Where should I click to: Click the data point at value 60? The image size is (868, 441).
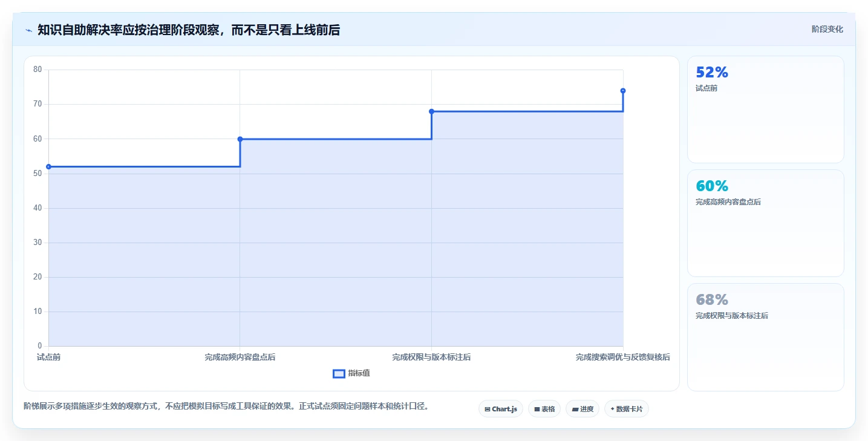[240, 139]
